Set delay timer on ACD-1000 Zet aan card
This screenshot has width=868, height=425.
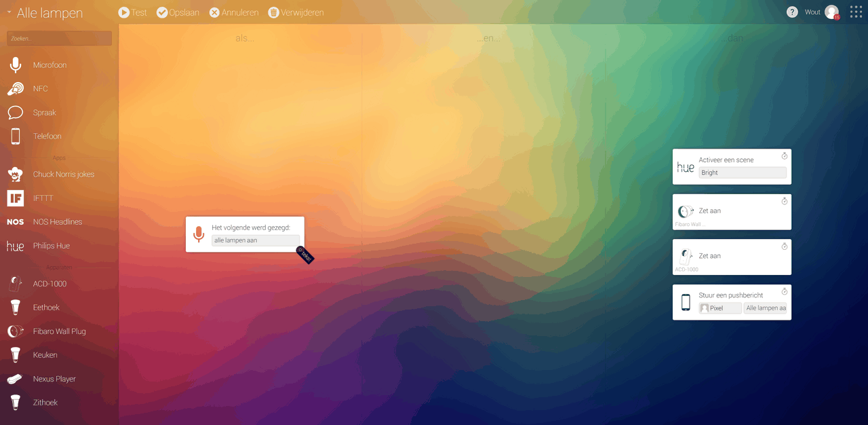(x=785, y=246)
